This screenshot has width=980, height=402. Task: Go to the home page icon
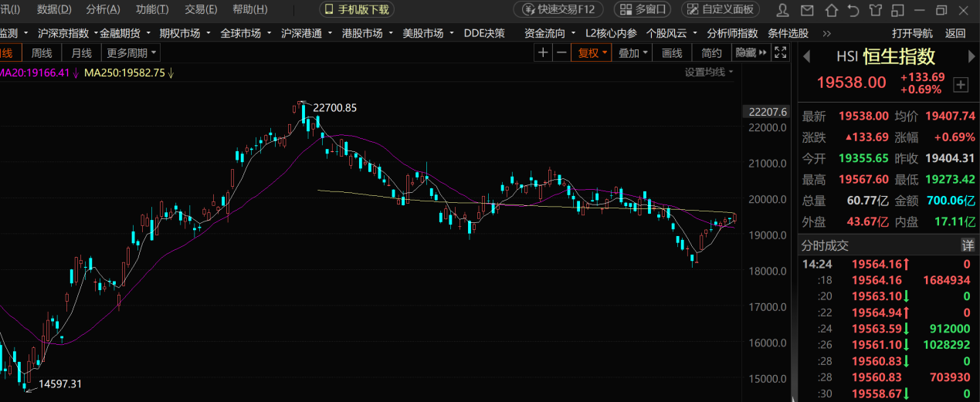point(831,10)
